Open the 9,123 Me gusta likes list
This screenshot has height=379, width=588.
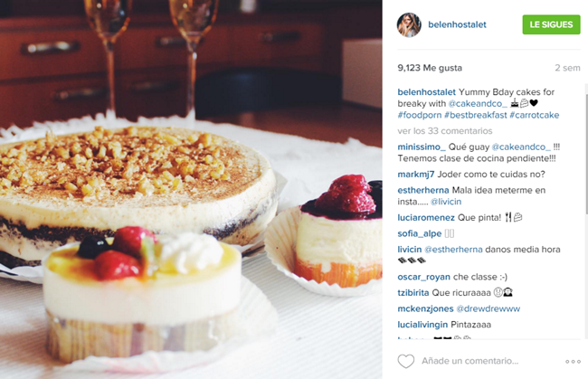(430, 68)
